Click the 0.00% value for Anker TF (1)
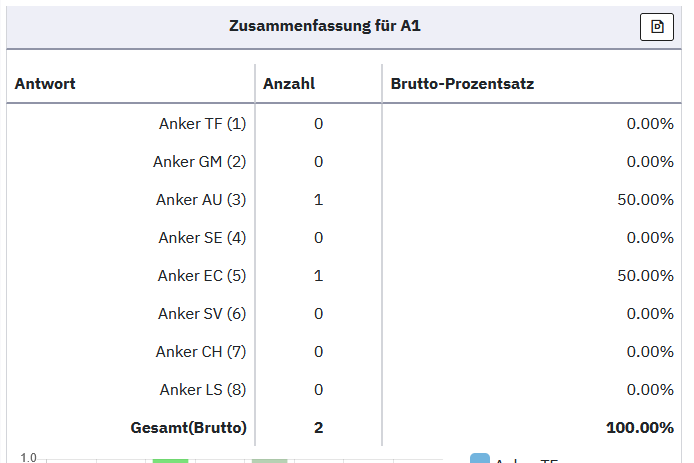 tap(649, 124)
